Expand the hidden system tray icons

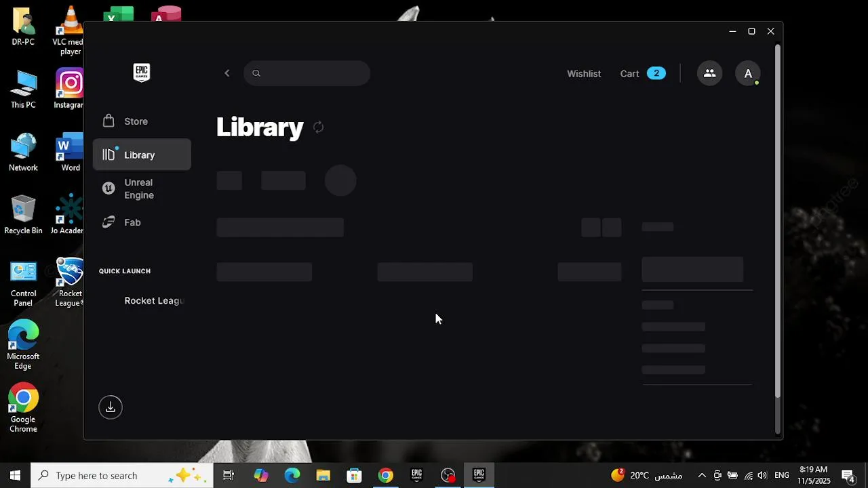click(702, 475)
